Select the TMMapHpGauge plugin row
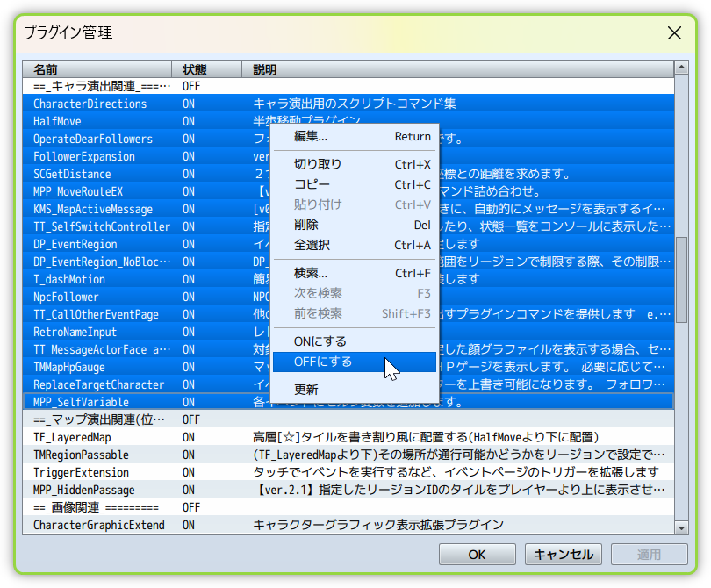Screen dimensions: 711x588 point(348,367)
